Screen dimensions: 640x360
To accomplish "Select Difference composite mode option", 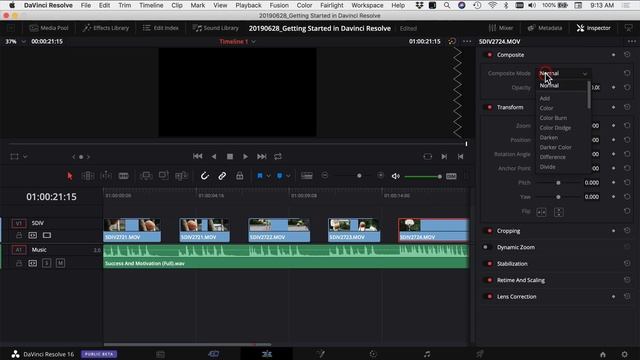I will click(553, 157).
